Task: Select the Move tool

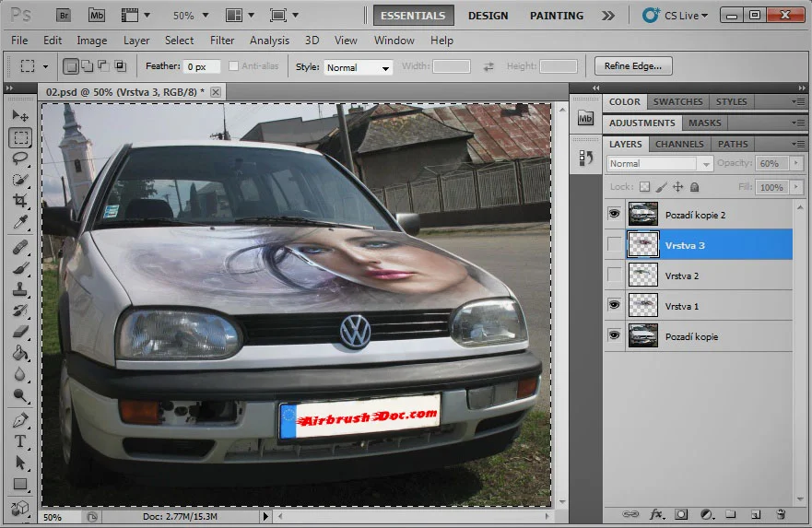Action: click(x=20, y=115)
